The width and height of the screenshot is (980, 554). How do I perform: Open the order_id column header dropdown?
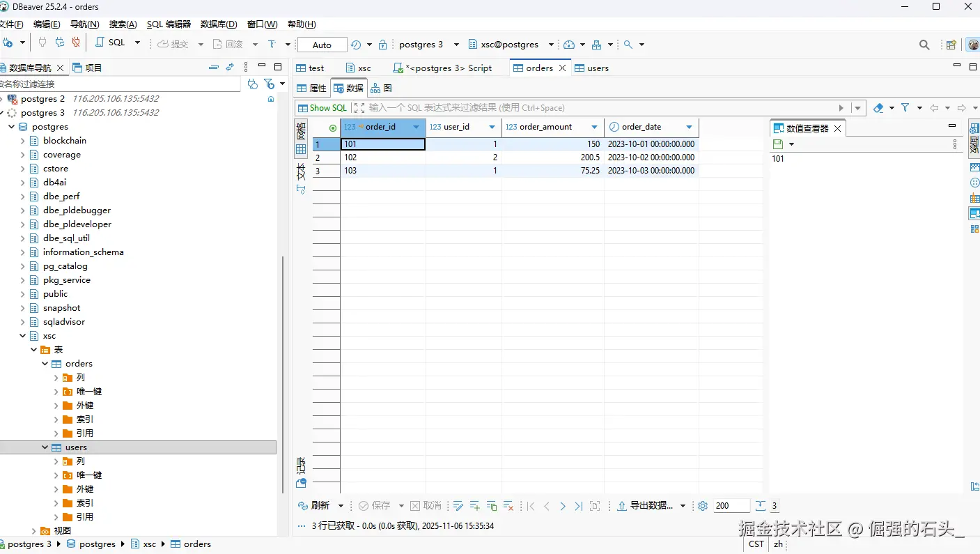pyautogui.click(x=417, y=128)
